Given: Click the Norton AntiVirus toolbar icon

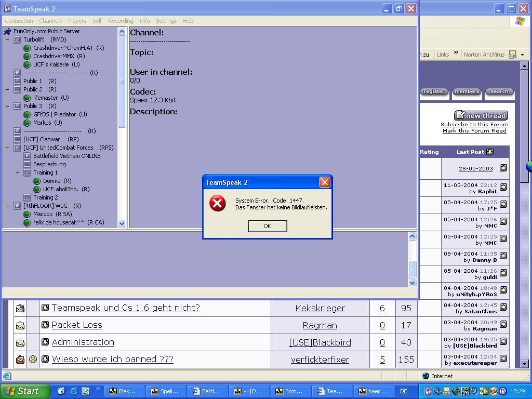Looking at the screenshot, I should tap(512, 55).
